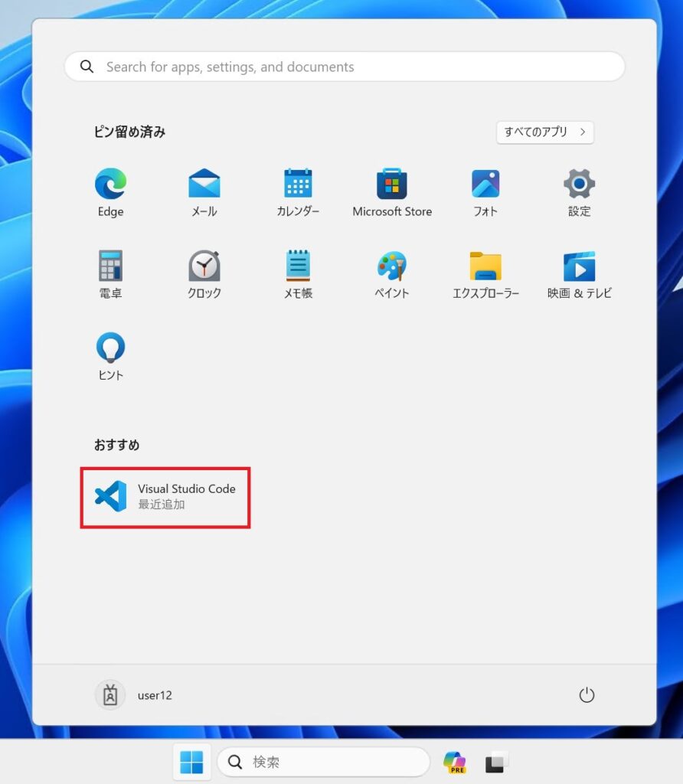The image size is (683, 784).
Task: Open Task View on taskbar
Action: pos(496,762)
